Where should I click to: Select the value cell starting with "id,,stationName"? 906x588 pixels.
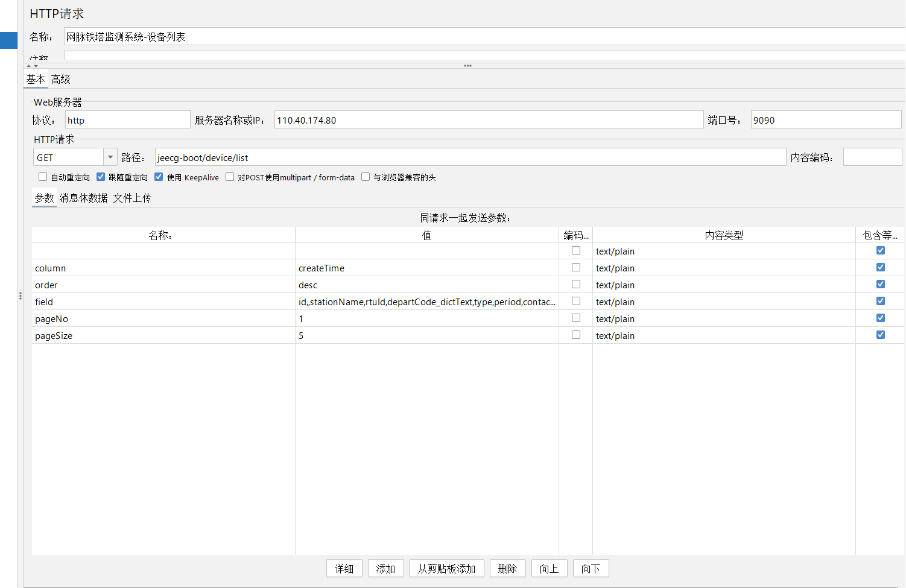[x=427, y=302]
